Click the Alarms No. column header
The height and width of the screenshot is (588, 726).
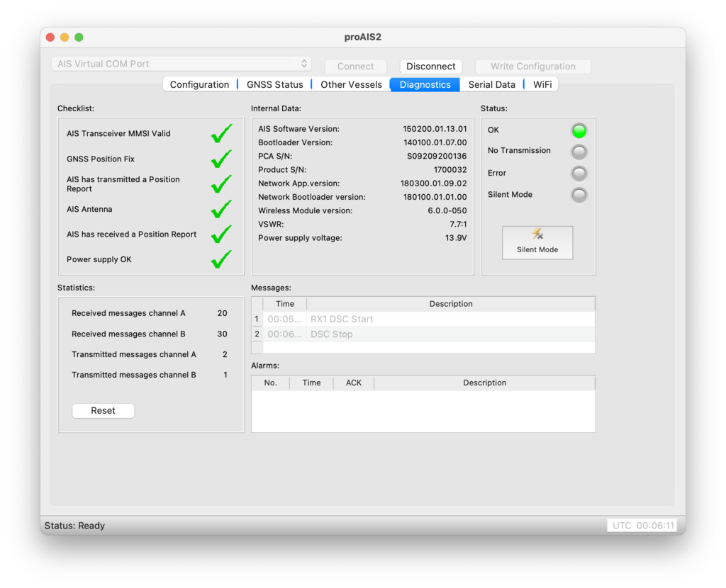point(270,383)
